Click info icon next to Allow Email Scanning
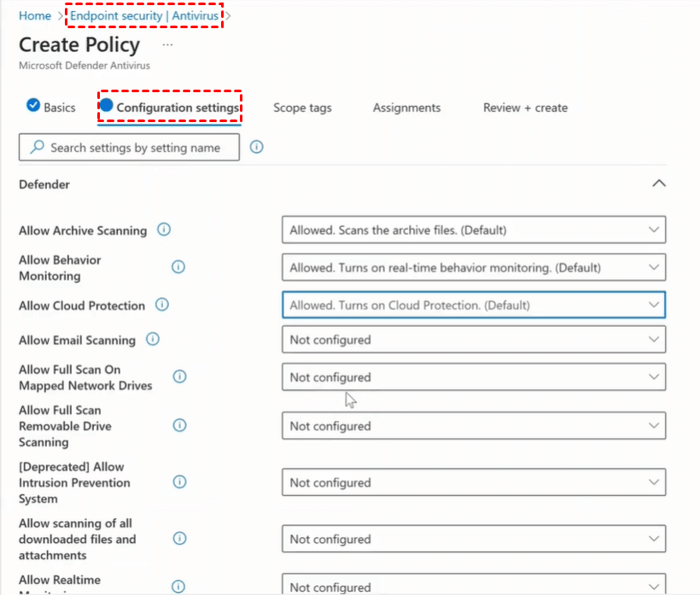The image size is (700, 595). coord(153,339)
